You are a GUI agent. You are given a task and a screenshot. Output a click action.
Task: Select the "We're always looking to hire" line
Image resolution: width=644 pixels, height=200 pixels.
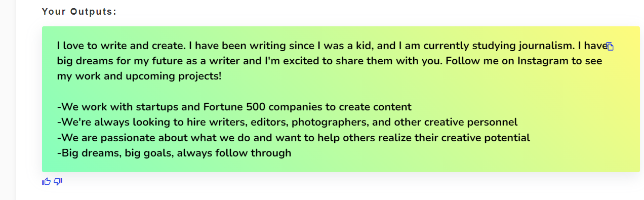(288, 122)
